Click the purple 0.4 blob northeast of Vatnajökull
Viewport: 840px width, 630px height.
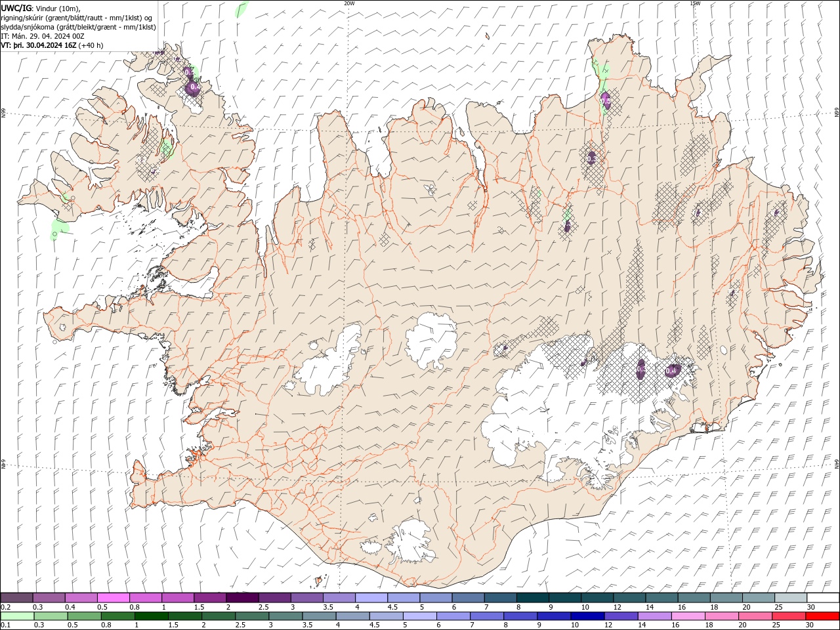coord(672,371)
